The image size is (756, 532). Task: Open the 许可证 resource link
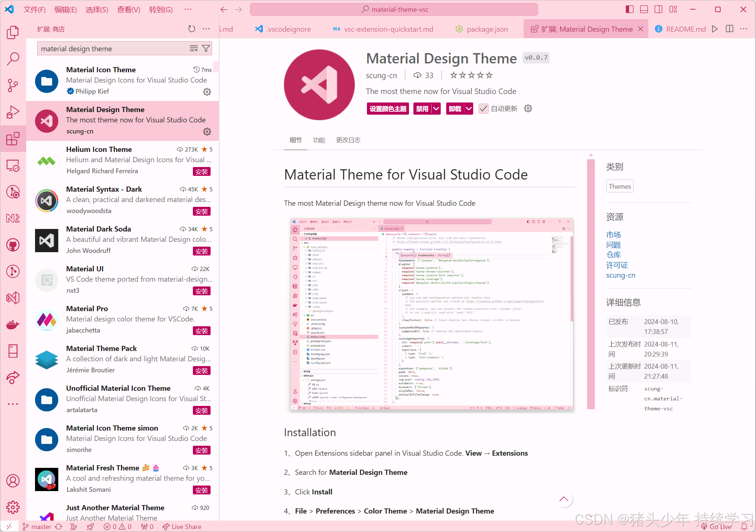click(x=617, y=265)
